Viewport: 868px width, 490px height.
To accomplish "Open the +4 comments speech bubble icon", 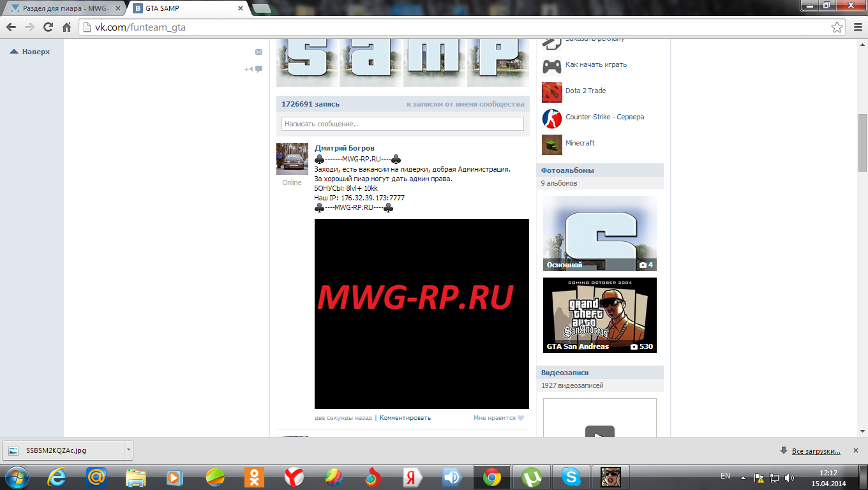I will tap(253, 69).
